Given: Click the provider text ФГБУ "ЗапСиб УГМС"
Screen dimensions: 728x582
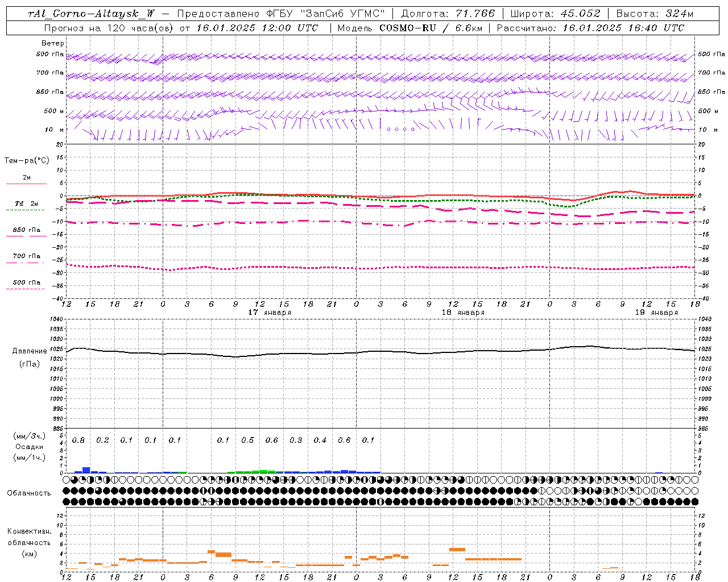Looking at the screenshot, I should coord(326,14).
